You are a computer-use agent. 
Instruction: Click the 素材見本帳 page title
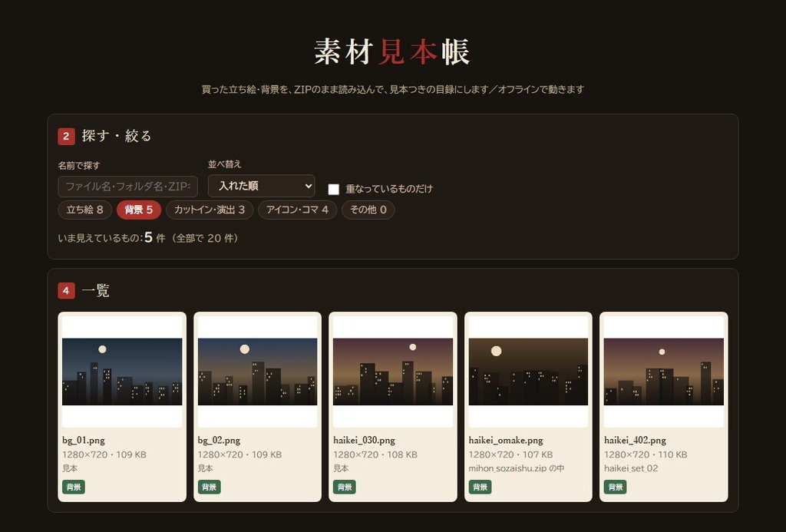tap(392, 51)
